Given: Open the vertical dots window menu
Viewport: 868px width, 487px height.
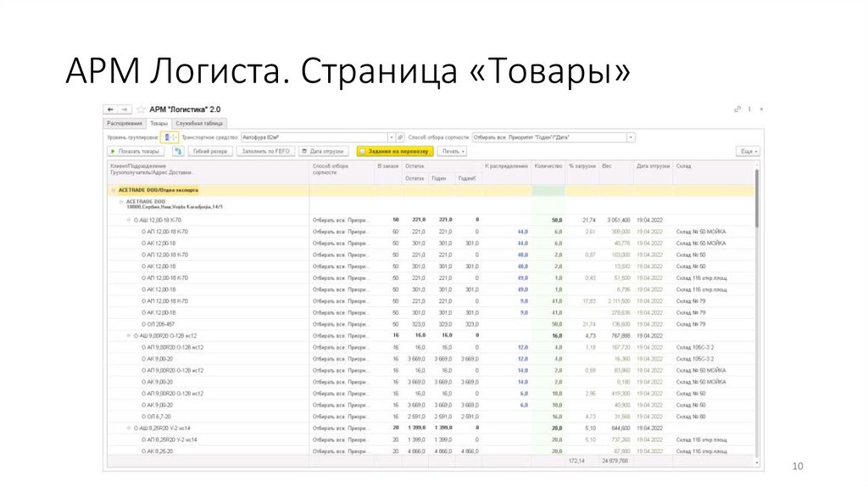Looking at the screenshot, I should coord(749,109).
